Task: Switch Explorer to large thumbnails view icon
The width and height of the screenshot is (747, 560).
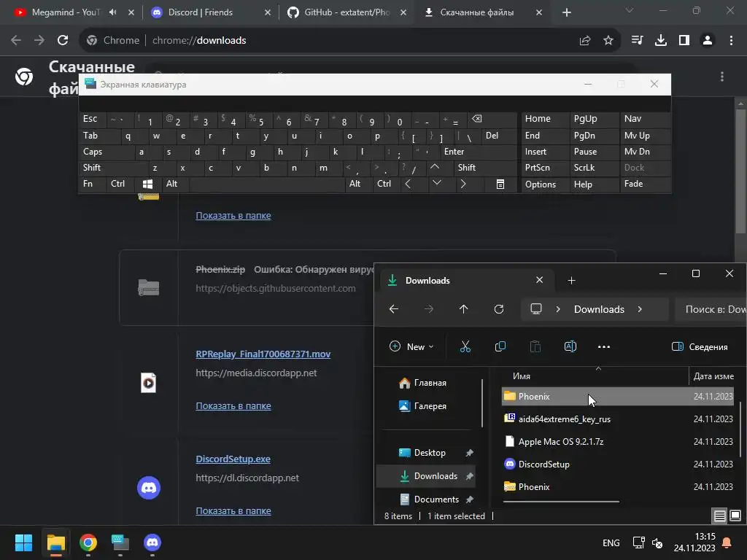Action: pos(735,516)
